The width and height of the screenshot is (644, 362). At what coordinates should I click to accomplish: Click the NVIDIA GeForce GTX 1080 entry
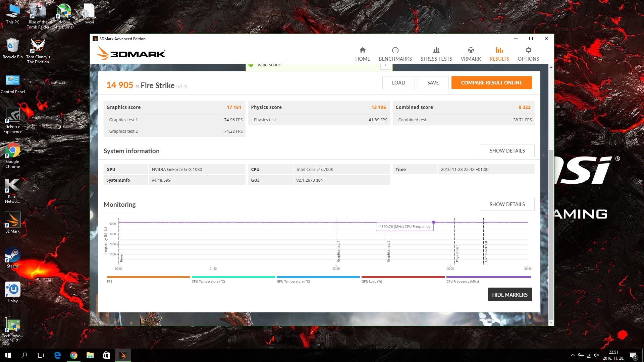pos(177,169)
